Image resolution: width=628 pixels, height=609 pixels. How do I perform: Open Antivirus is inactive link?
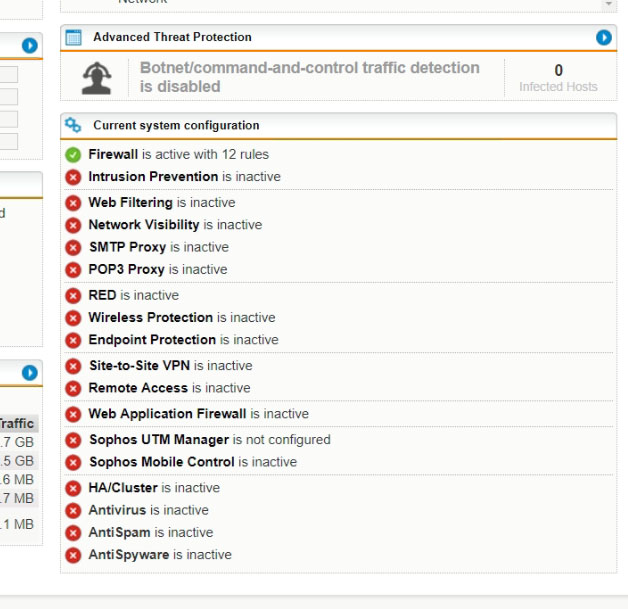149,510
